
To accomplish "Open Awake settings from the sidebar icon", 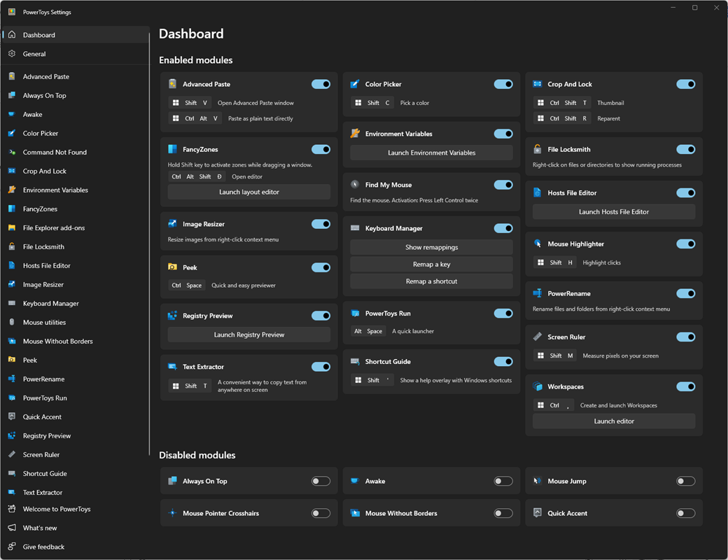I will [x=12, y=114].
